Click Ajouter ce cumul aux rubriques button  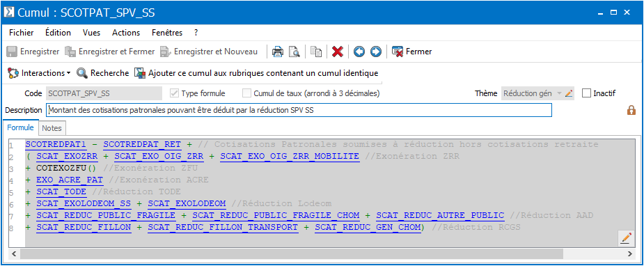[x=256, y=73]
